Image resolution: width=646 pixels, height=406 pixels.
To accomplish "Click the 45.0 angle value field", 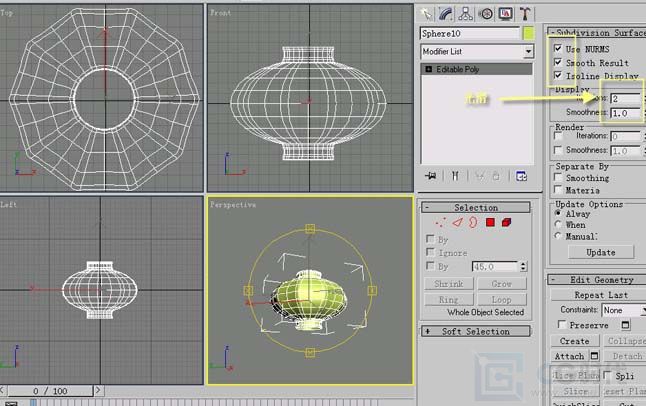I will 494,267.
